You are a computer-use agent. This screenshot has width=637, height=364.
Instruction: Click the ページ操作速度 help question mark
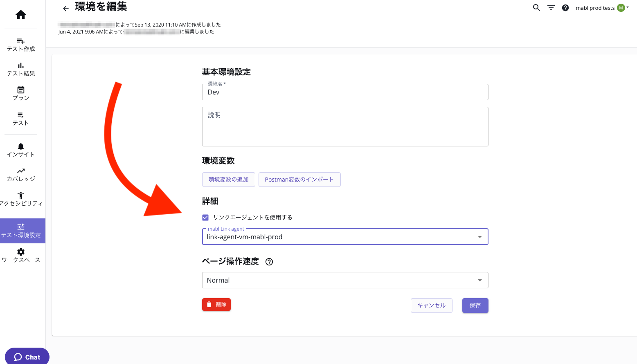click(269, 261)
